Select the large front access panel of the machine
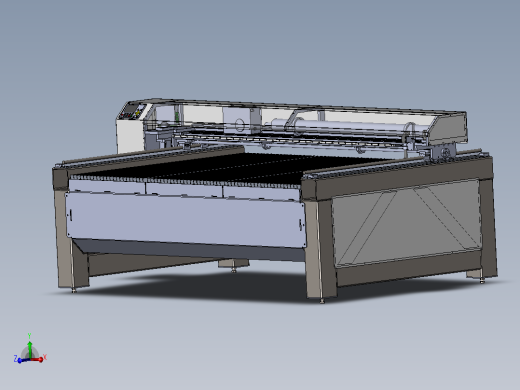The height and width of the screenshot is (390, 520). pos(185,220)
